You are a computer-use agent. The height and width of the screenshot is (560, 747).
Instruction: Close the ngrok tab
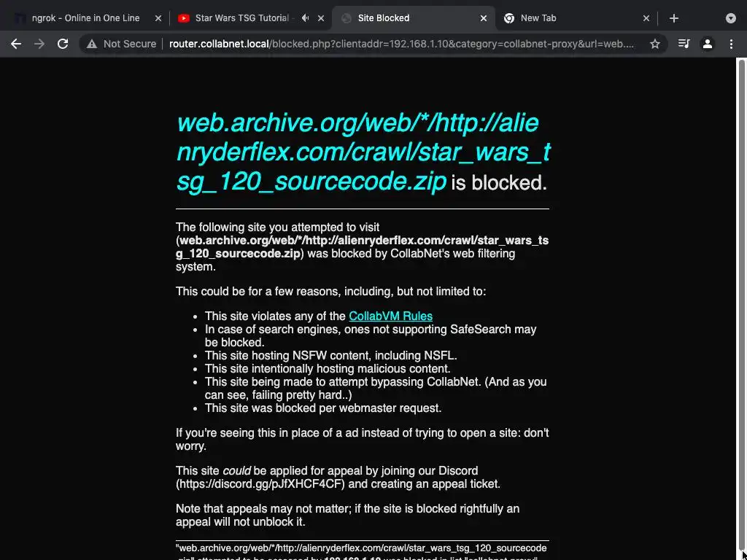pos(158,18)
